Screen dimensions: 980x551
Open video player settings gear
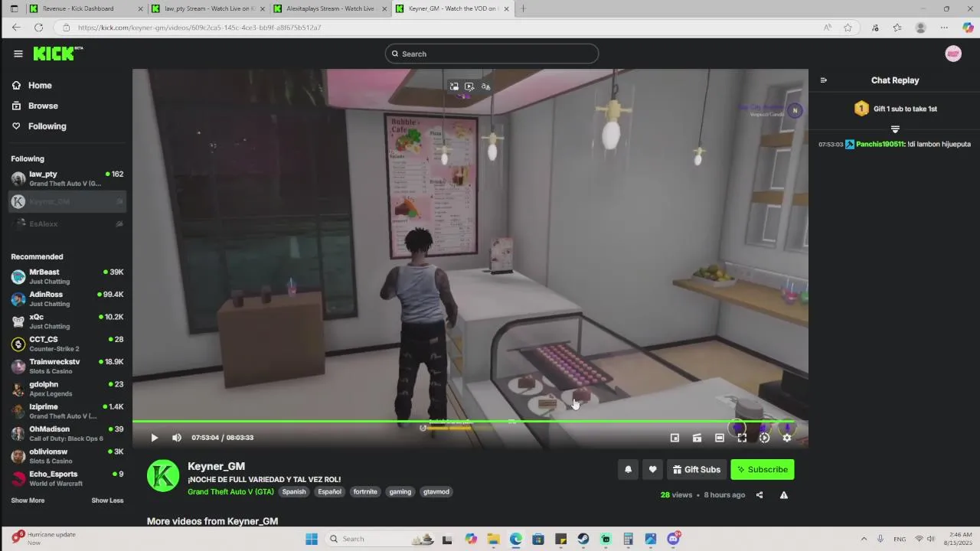tap(786, 438)
